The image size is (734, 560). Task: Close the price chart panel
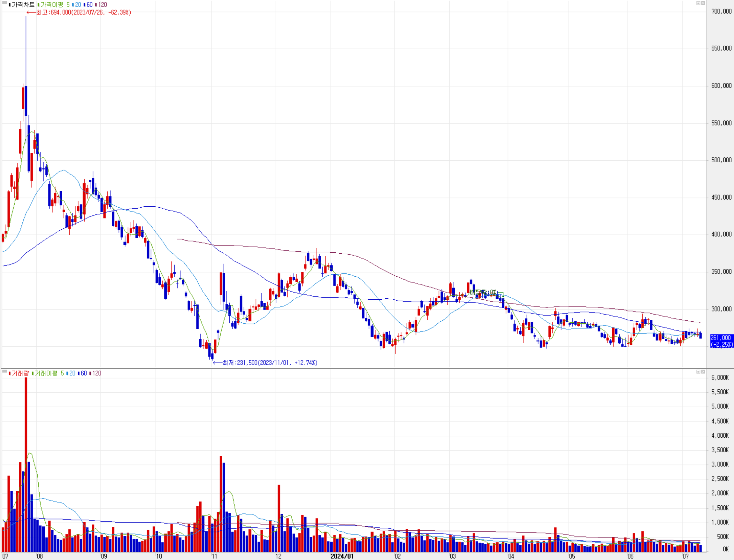click(703, 3)
